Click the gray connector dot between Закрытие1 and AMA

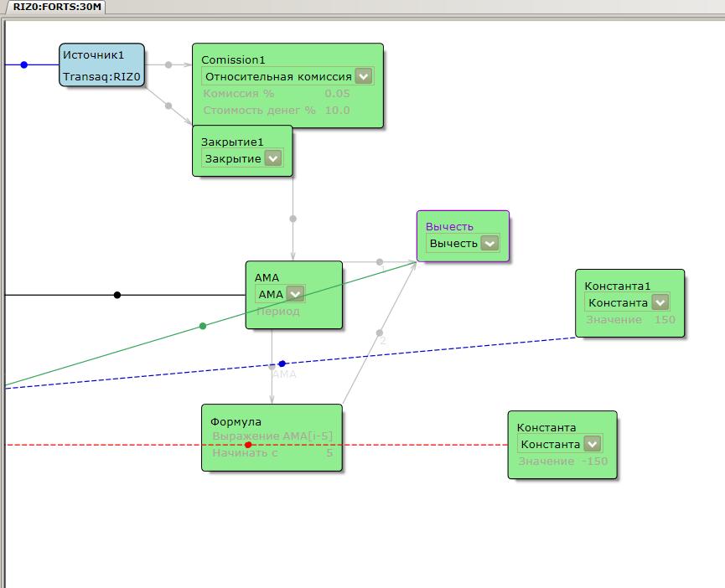[293, 219]
